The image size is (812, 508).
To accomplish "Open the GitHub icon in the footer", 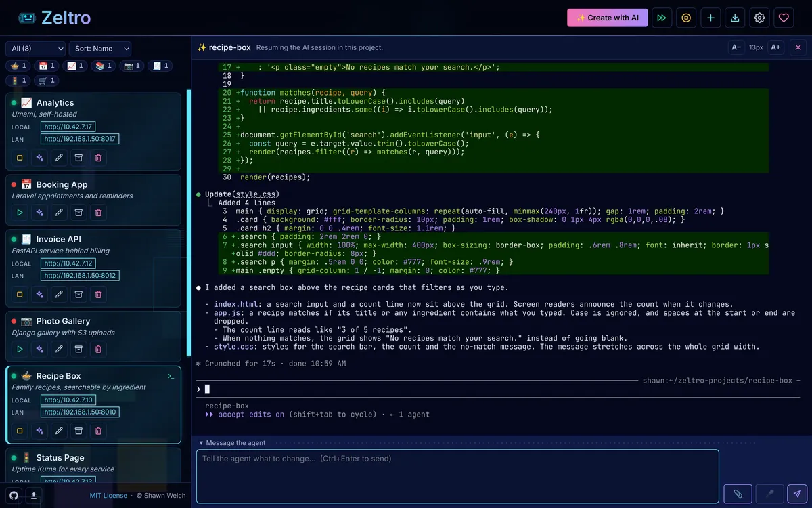I will coord(14,495).
